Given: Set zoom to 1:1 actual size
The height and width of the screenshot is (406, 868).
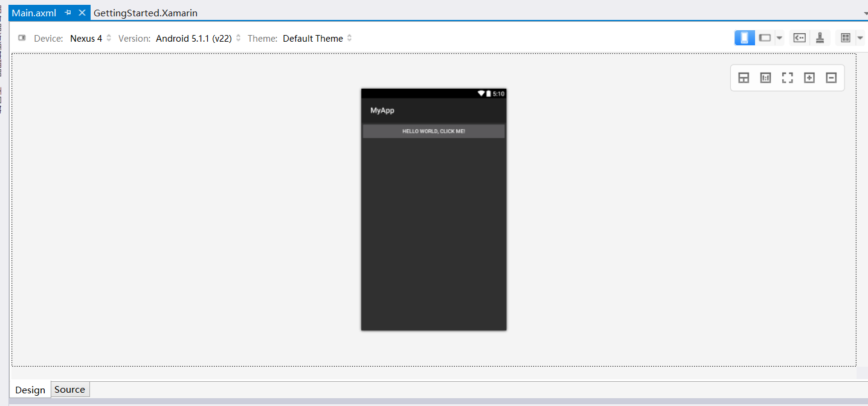Looking at the screenshot, I should pos(766,77).
